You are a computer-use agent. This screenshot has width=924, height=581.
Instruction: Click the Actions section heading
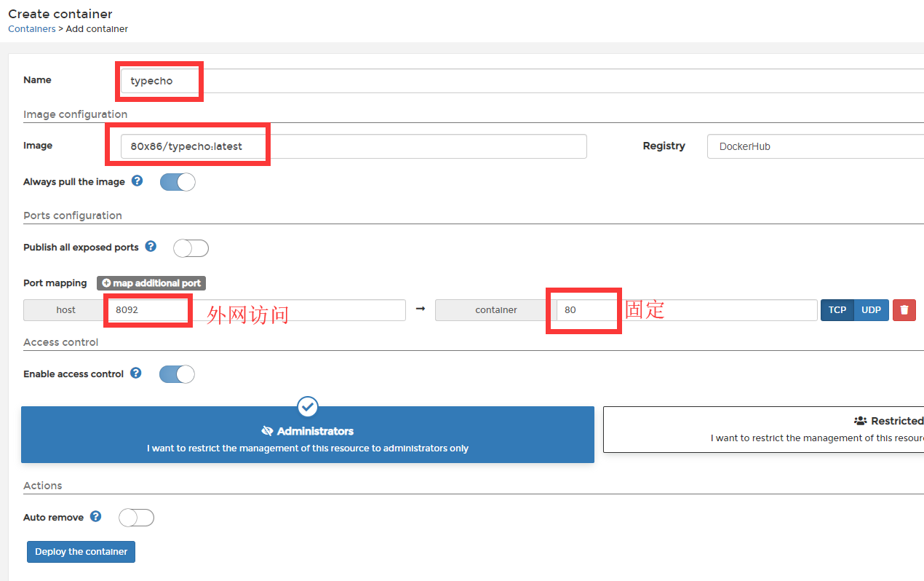coord(43,486)
